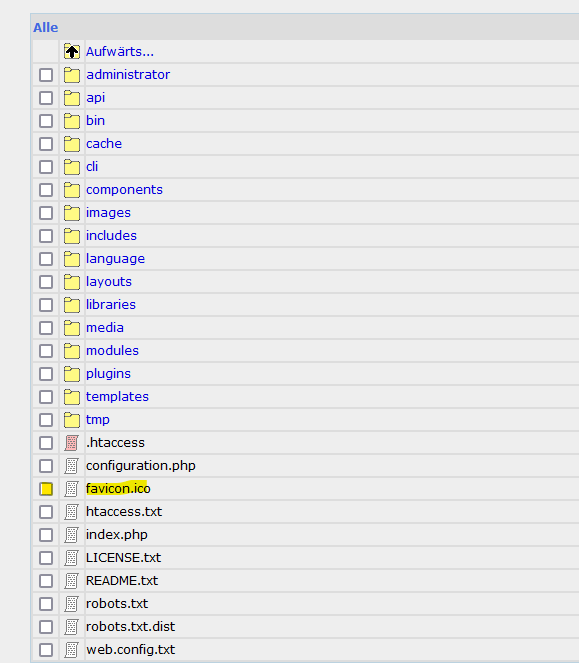Open the plugins folder

click(x=108, y=374)
